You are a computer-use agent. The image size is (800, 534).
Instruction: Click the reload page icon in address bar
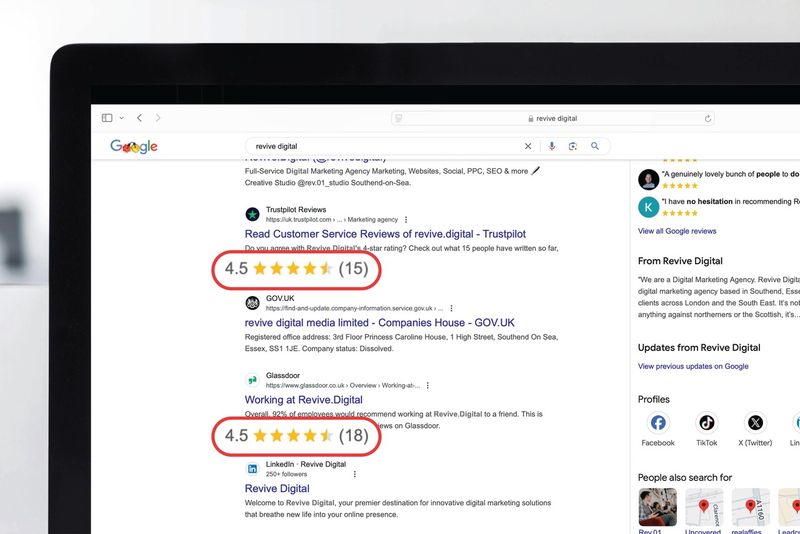[x=708, y=118]
